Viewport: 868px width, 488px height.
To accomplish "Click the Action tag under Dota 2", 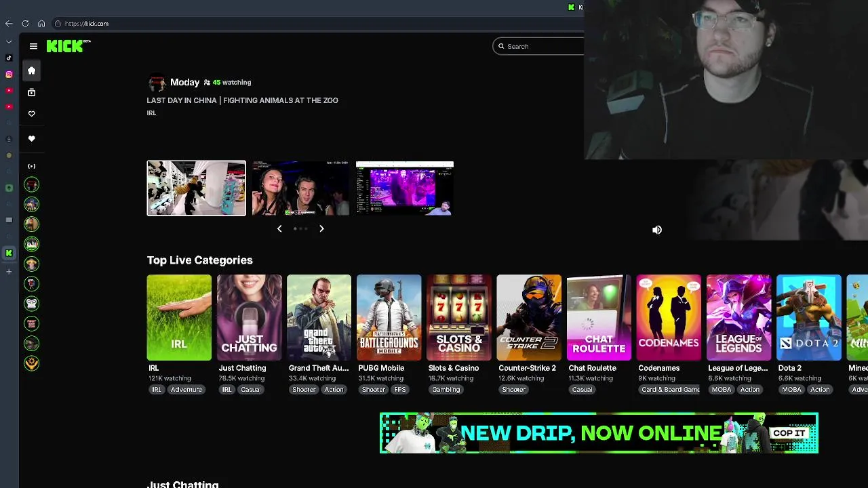I will 820,390.
